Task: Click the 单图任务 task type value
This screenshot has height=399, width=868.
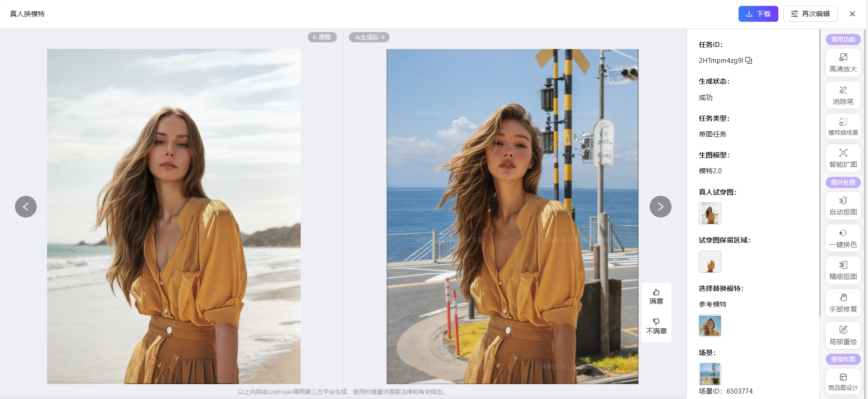Action: pos(713,134)
